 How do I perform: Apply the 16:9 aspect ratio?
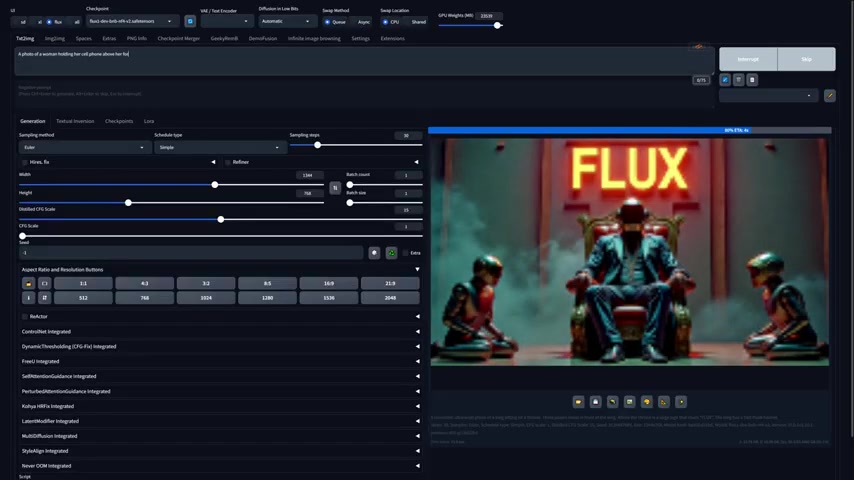(329, 283)
